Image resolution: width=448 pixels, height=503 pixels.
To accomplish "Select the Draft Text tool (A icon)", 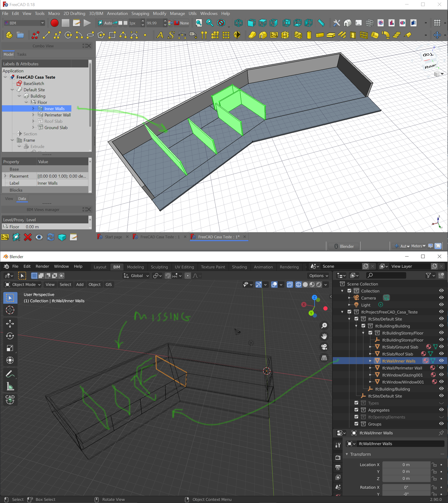I will click(160, 35).
